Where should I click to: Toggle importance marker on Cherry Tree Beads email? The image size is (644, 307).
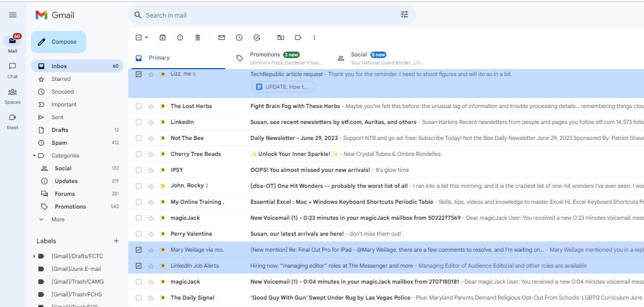click(x=163, y=154)
